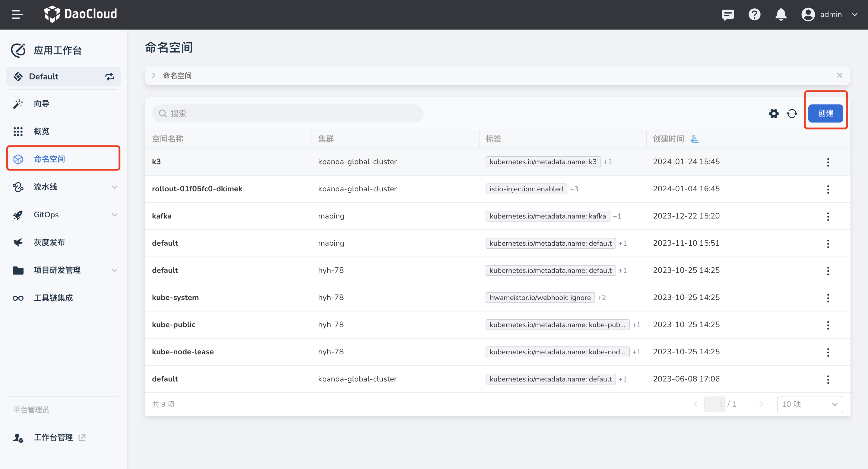The width and height of the screenshot is (868, 469).
Task: Go to 概览 in sidebar
Action: point(41,132)
